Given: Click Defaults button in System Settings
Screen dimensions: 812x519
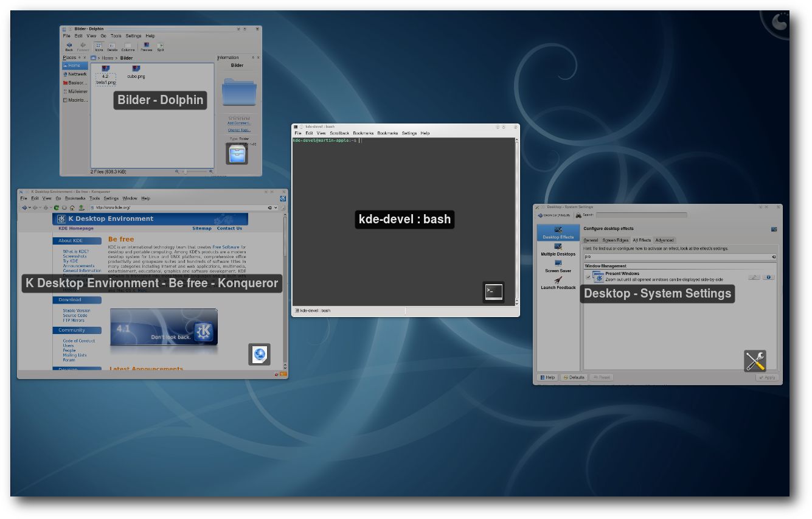Looking at the screenshot, I should pos(574,377).
